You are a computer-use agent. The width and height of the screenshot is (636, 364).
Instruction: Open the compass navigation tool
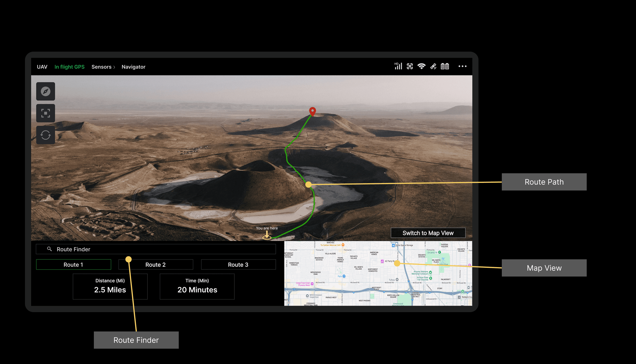pos(46,91)
